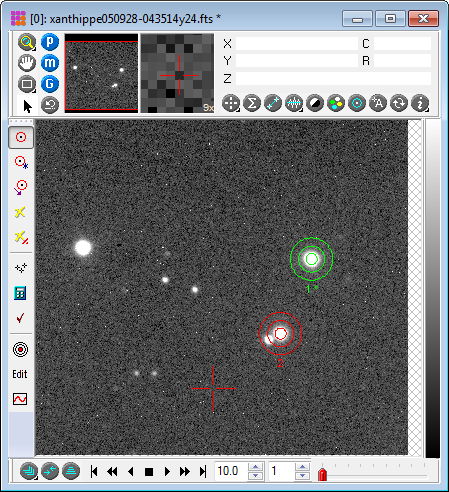Image resolution: width=449 pixels, height=492 pixels.
Task: Click the red frame slider marker
Action: pyautogui.click(x=322, y=475)
